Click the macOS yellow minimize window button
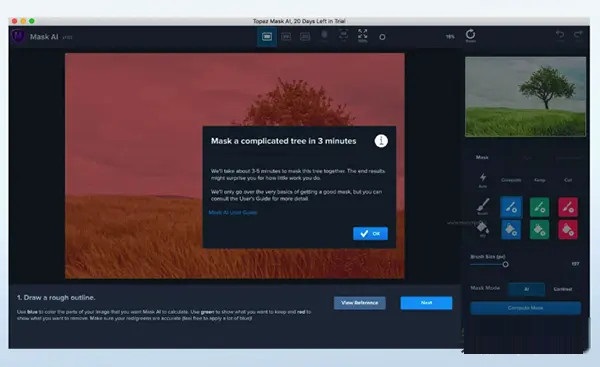The width and height of the screenshot is (600, 367). pos(23,21)
